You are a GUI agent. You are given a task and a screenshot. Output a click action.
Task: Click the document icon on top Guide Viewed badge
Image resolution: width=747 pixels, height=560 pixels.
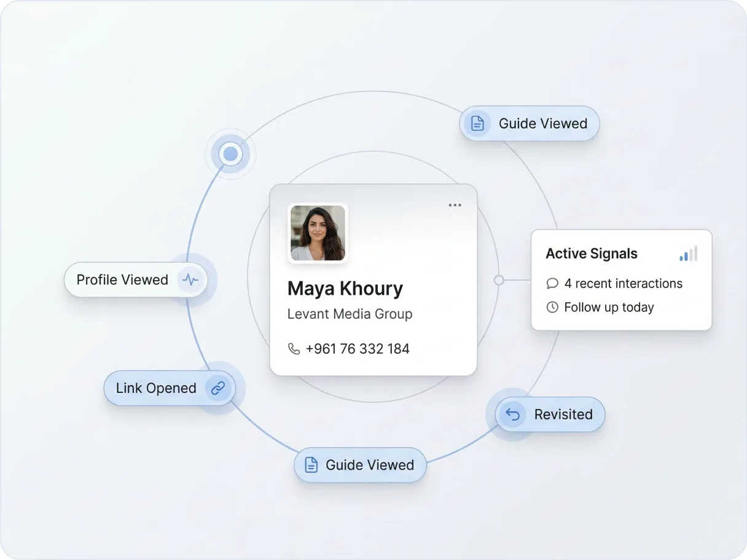pos(477,123)
